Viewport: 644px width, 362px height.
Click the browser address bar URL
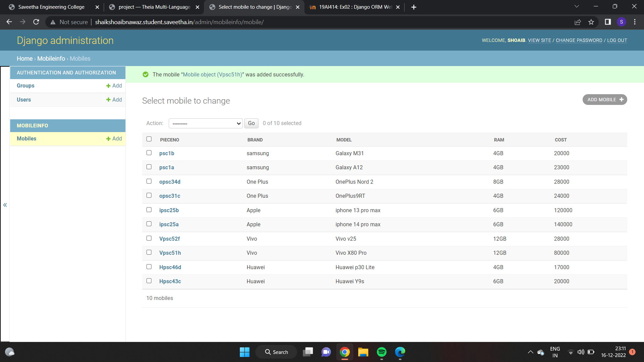tap(179, 22)
